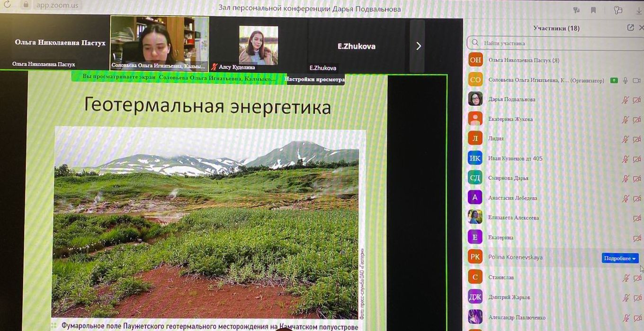
Task: Open browser downloads arrow icon
Action: [x=639, y=10]
